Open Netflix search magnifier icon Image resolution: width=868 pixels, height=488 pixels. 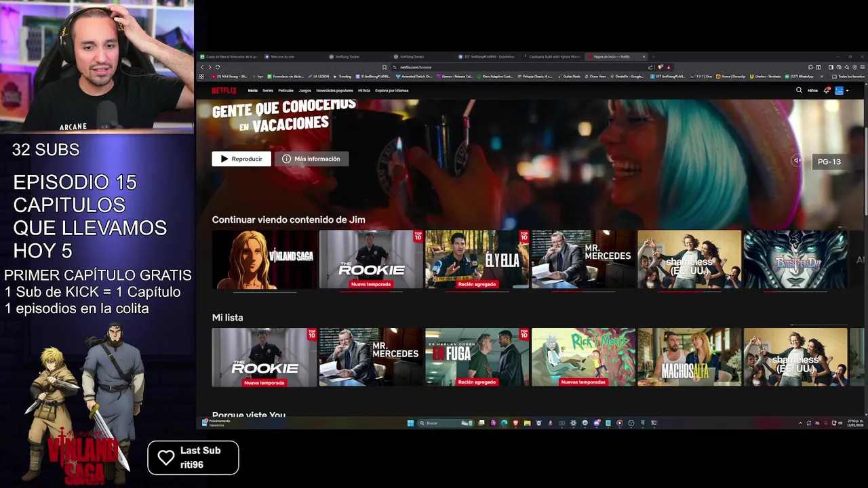coord(799,90)
